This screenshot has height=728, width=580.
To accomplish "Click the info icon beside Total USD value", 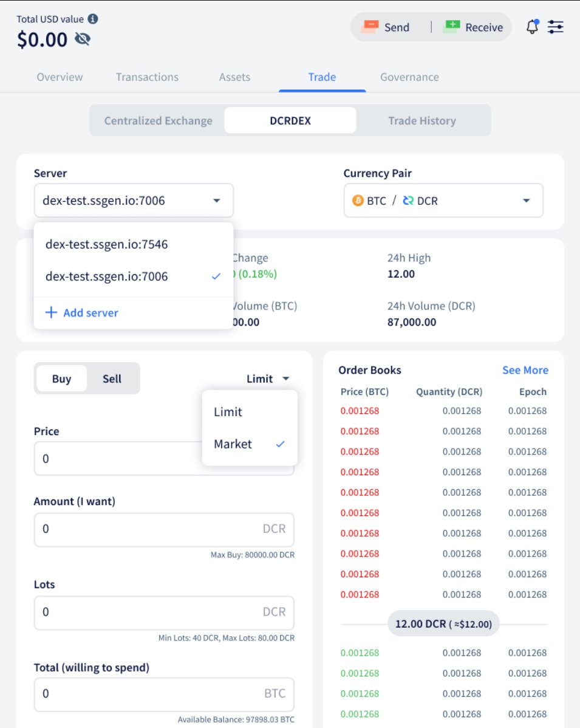I will [x=93, y=19].
